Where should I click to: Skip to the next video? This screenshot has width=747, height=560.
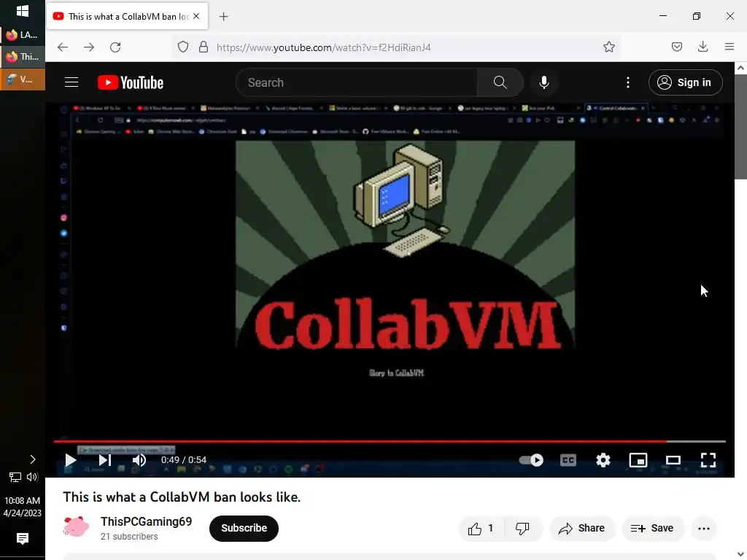click(105, 460)
